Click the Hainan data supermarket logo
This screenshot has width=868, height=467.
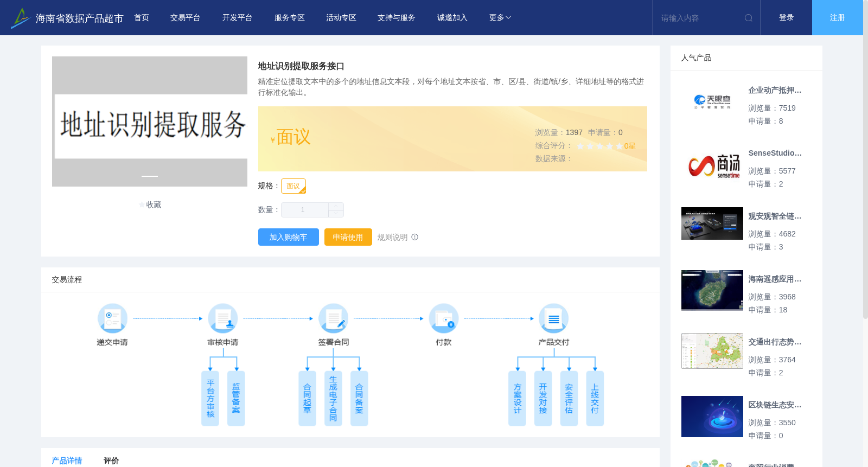(x=21, y=18)
